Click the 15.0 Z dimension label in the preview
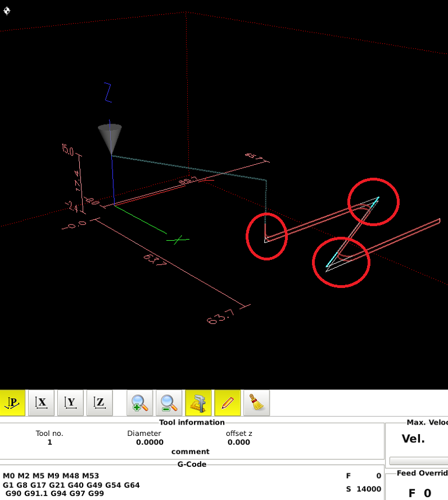The height and width of the screenshot is (500, 448). point(67,149)
